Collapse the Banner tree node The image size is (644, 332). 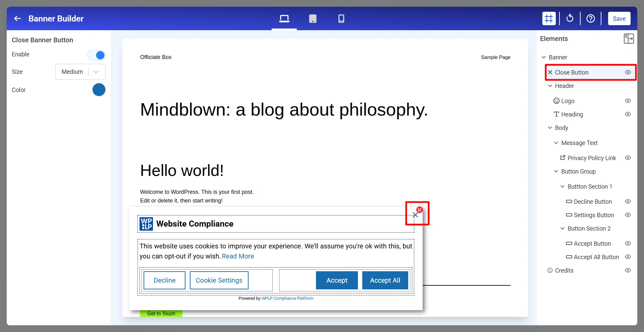[x=544, y=57]
